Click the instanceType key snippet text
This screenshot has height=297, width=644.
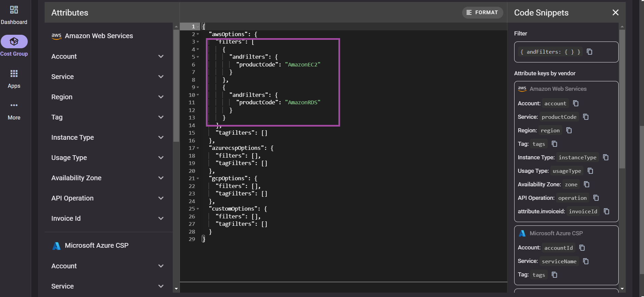click(577, 157)
